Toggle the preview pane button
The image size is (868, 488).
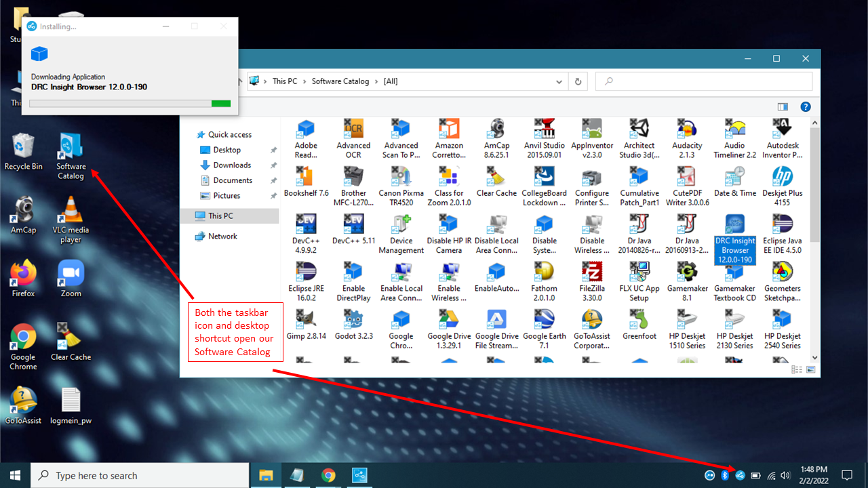pos(783,106)
